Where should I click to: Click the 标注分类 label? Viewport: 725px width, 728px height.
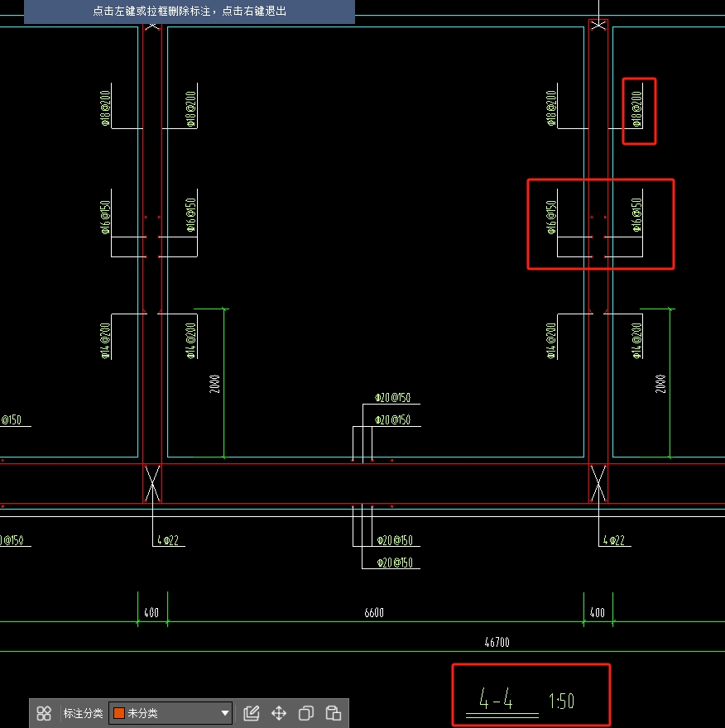(x=83, y=713)
